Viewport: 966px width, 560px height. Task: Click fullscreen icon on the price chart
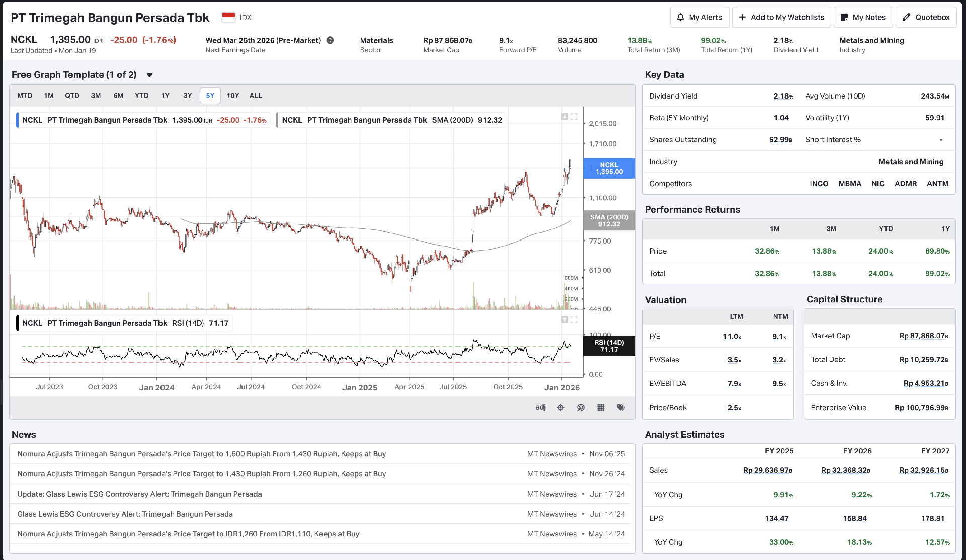[x=574, y=117]
